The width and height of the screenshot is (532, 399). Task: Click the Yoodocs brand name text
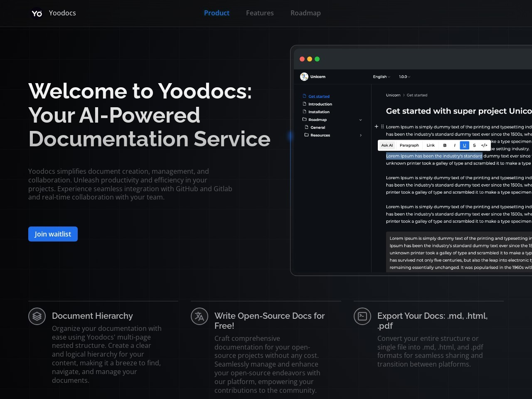click(x=62, y=13)
